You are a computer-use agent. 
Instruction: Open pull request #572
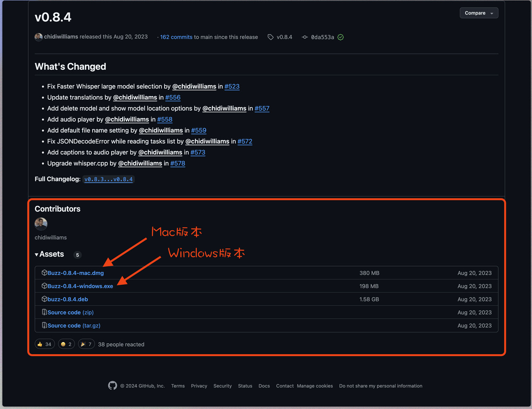245,141
